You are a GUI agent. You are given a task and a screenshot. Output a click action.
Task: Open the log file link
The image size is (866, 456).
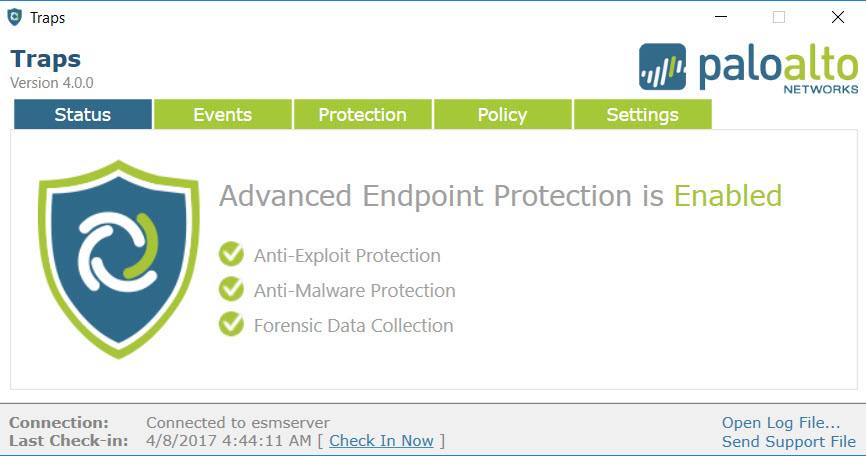click(x=780, y=423)
